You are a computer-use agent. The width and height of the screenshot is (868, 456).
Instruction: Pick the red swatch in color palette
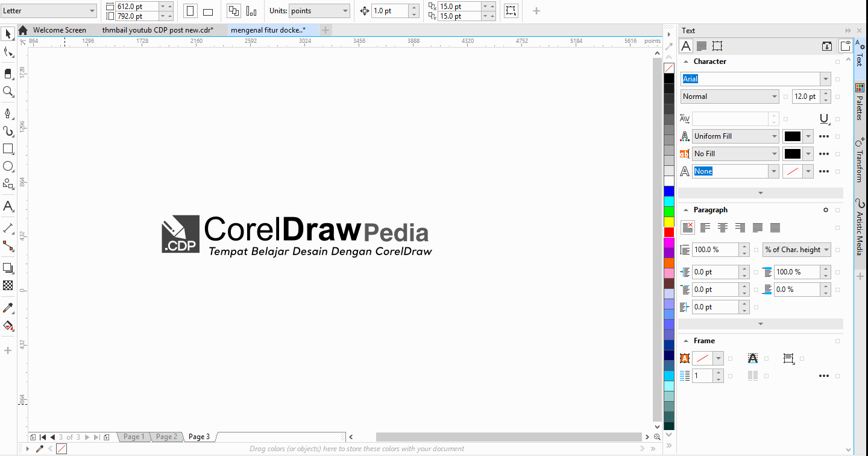tap(669, 232)
